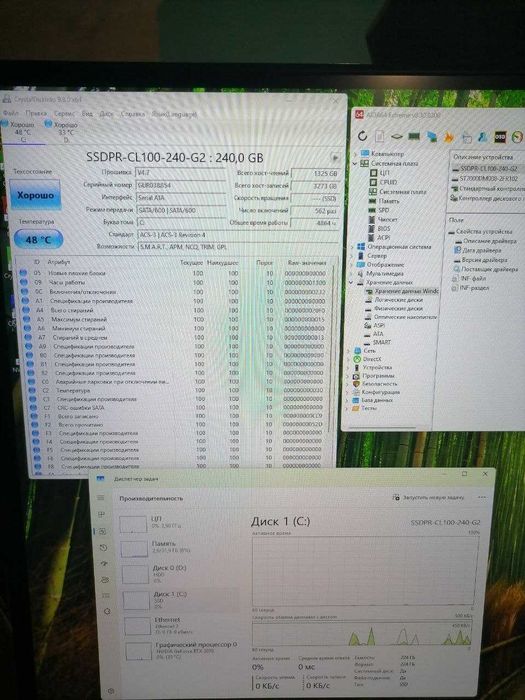Open Users icon in Task Manager sidebar
525x700 pixels.
point(105,580)
